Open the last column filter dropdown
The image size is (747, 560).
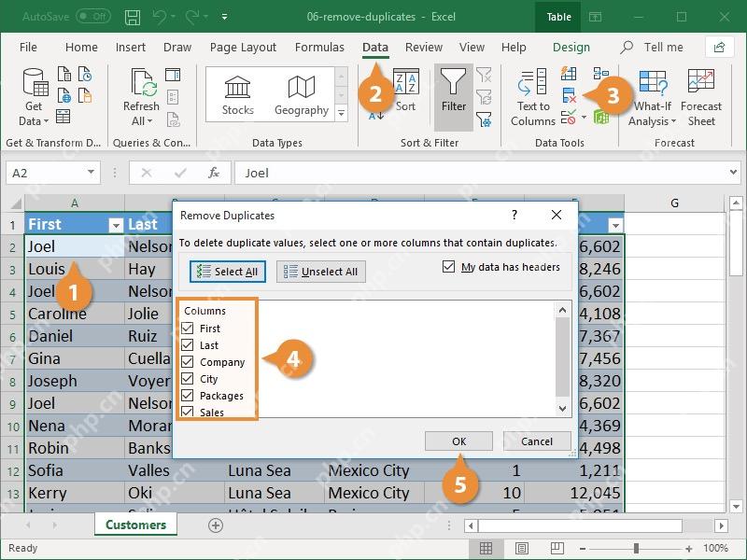click(615, 225)
